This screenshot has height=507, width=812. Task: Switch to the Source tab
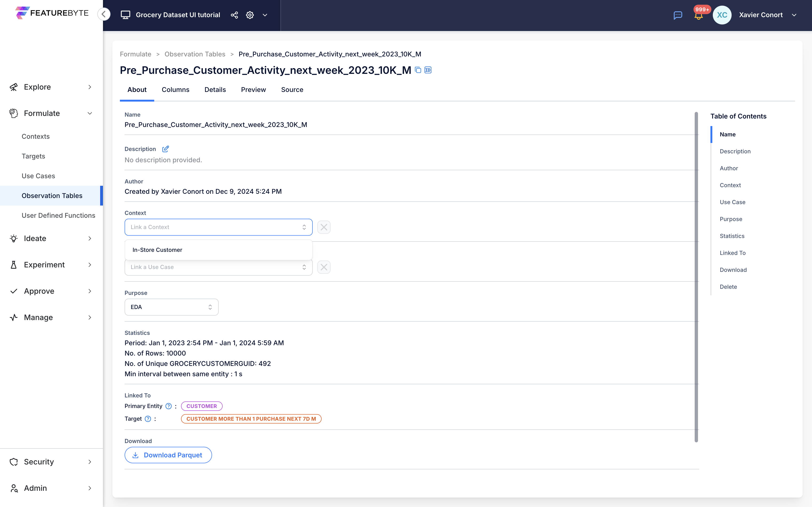292,90
